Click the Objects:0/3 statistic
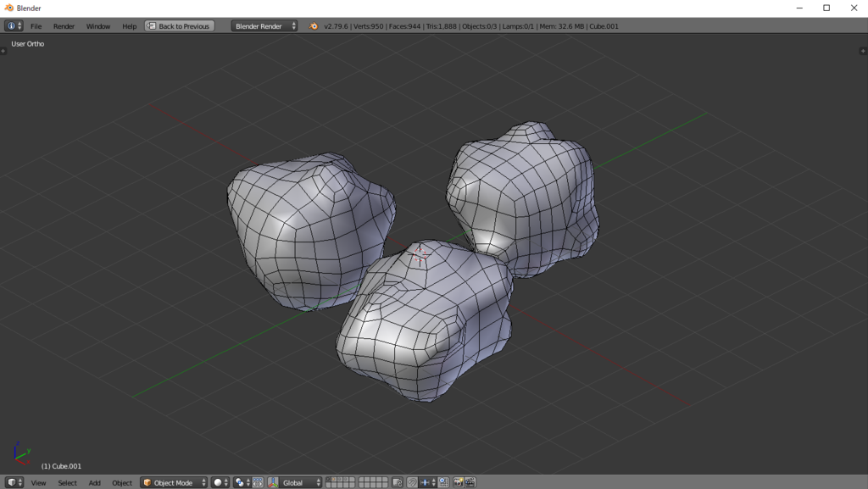Viewport: 868px width, 489px height. coord(480,26)
